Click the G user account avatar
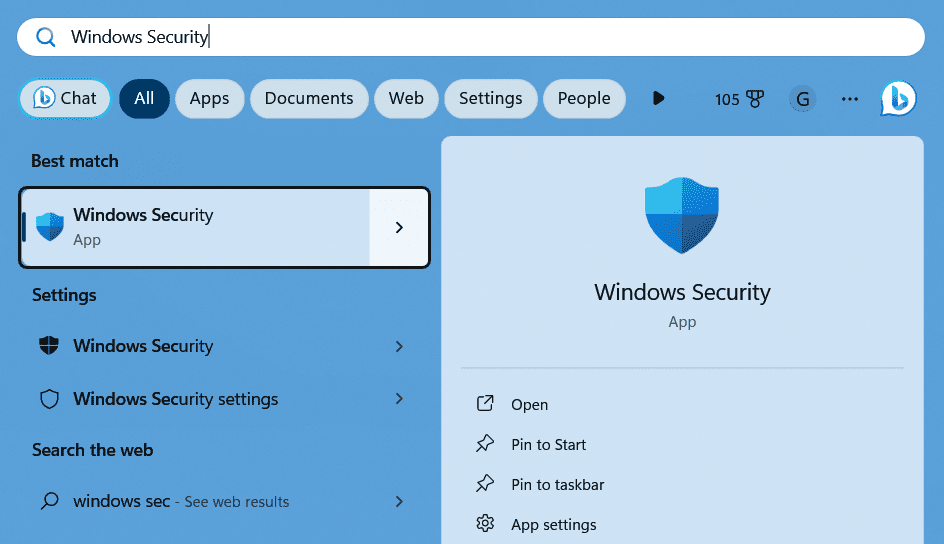 coord(802,99)
